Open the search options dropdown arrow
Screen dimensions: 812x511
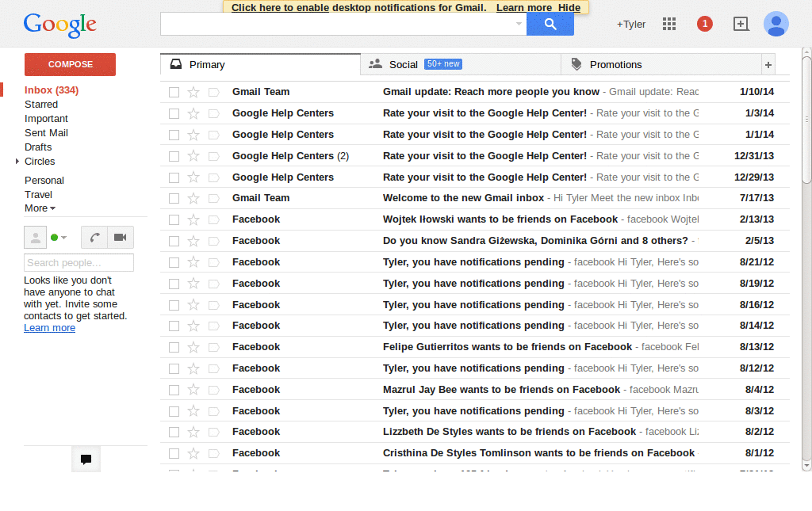click(x=519, y=24)
